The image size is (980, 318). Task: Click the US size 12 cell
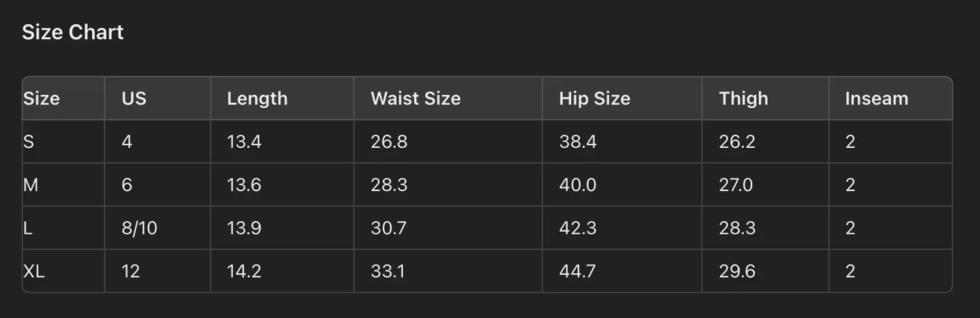[130, 272]
